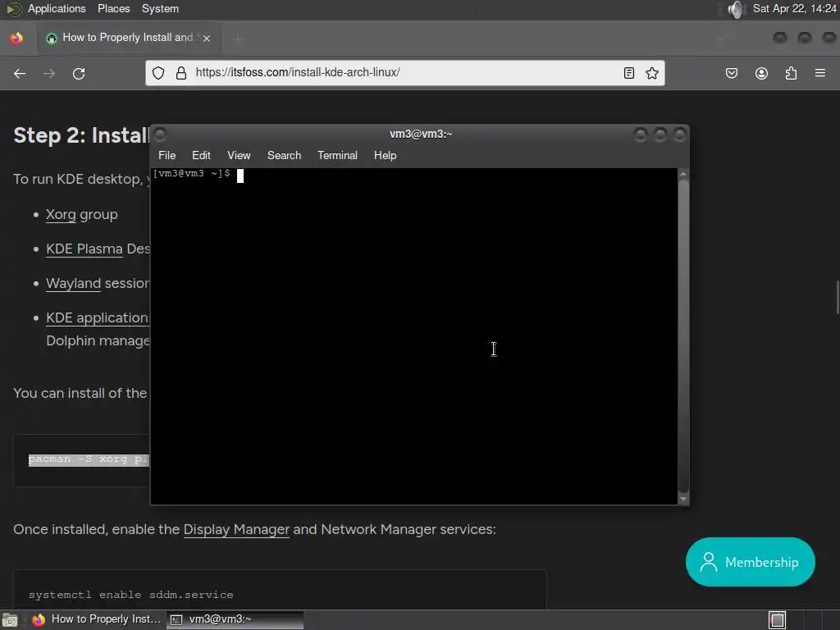Click terminal scrollbar down arrow

(x=683, y=500)
